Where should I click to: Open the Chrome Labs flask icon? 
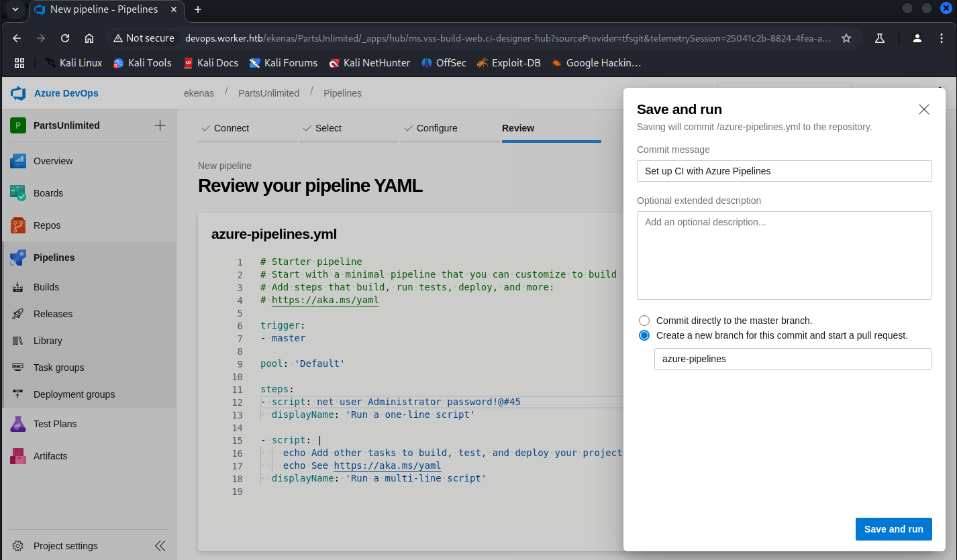(x=879, y=38)
